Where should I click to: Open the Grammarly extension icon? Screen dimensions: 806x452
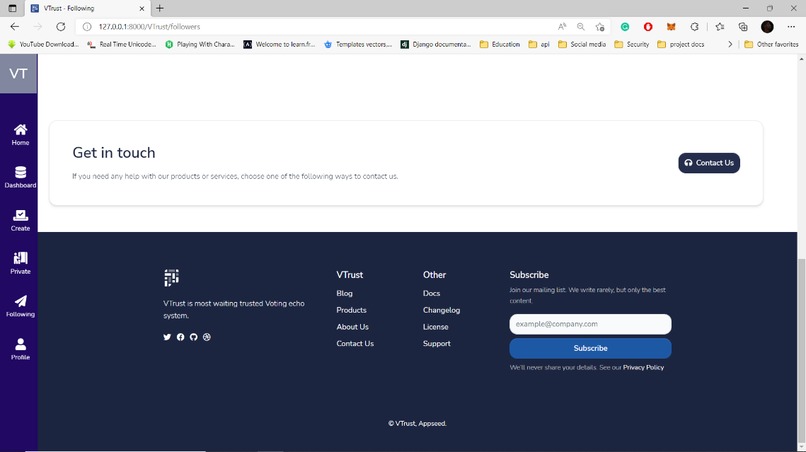625,27
